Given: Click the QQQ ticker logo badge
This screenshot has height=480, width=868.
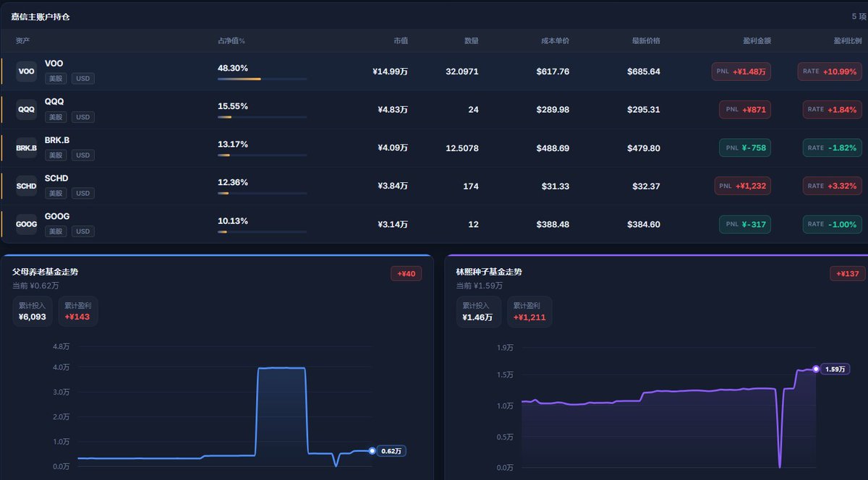Looking at the screenshot, I should (x=26, y=109).
